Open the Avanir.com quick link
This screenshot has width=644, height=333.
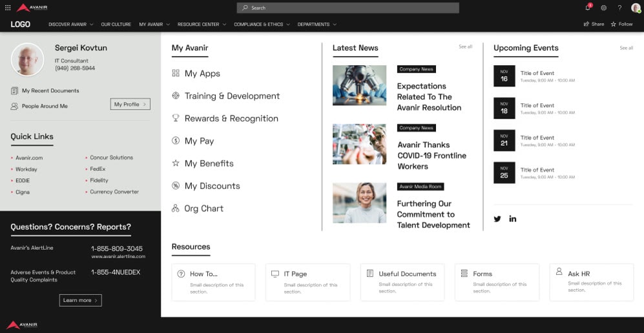[x=29, y=158]
